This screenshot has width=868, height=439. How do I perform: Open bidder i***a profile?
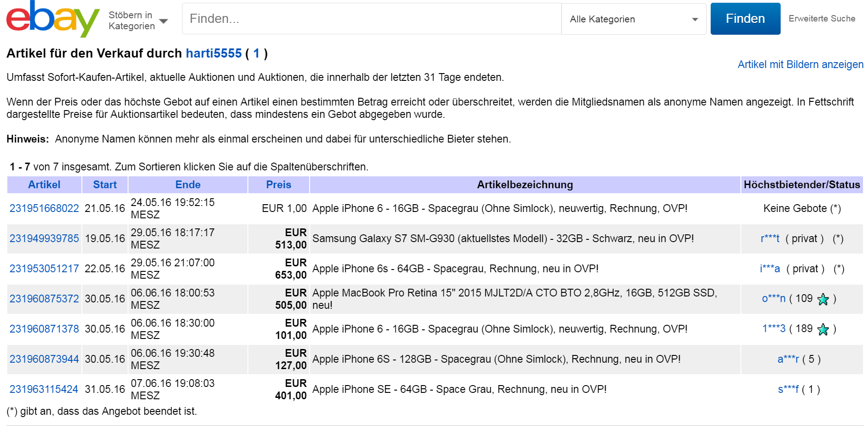click(770, 269)
